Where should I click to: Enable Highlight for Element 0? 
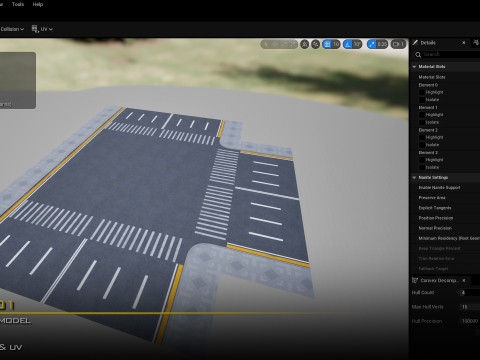(x=422, y=92)
